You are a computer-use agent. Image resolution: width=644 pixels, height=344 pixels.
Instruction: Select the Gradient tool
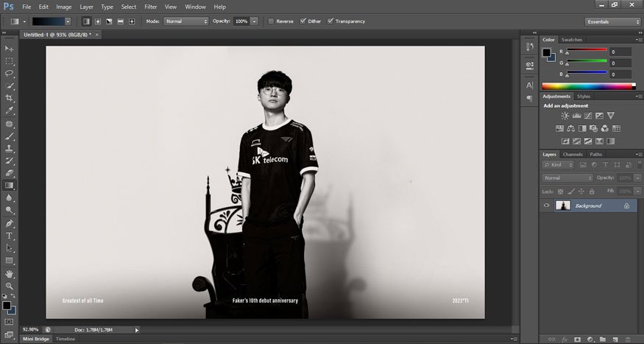(x=9, y=186)
